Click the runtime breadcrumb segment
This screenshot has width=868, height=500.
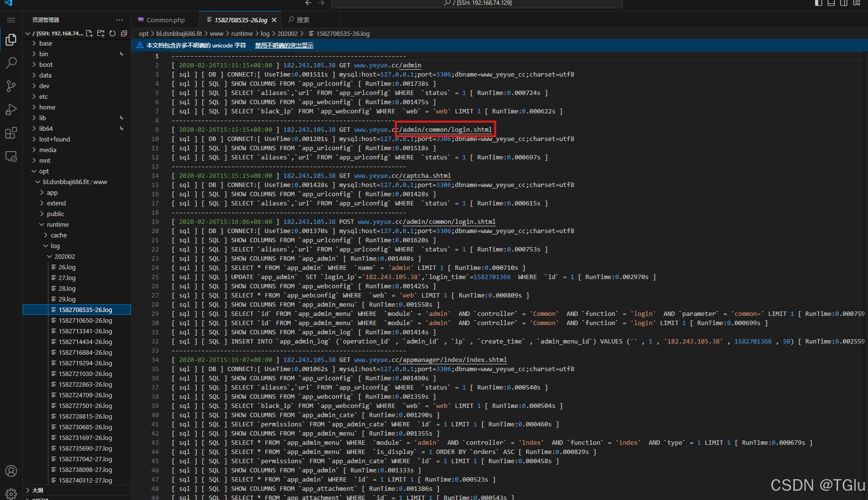242,33
